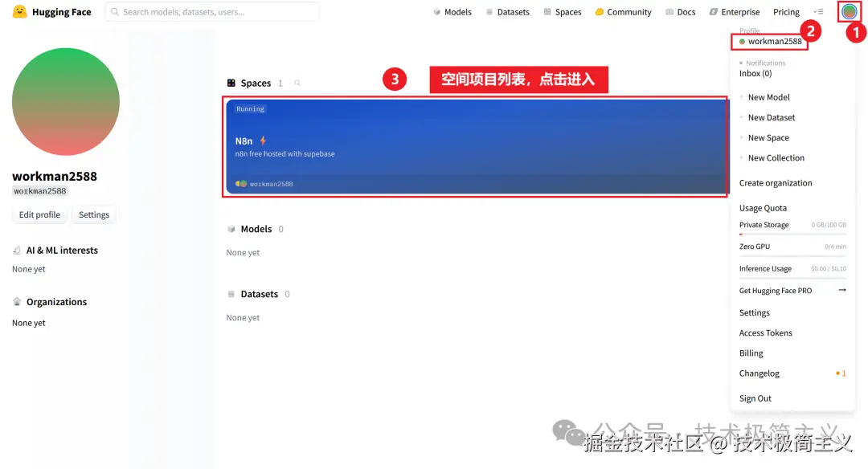
Task: Click the Hugging Face logo emoji
Action: click(19, 11)
